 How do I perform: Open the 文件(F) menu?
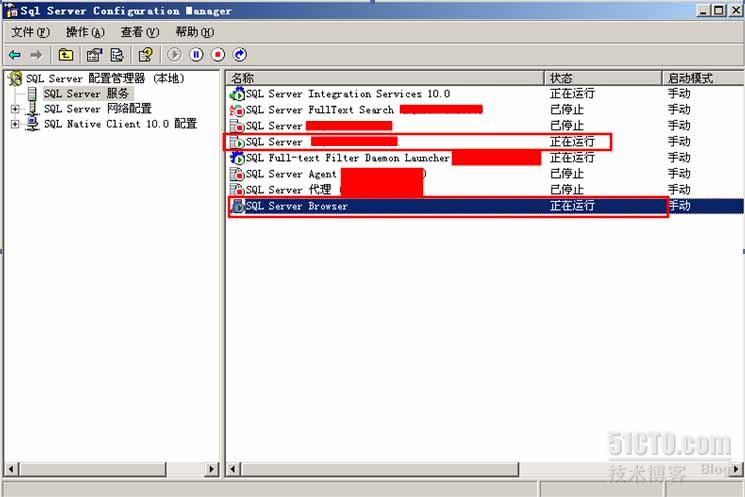pyautogui.click(x=30, y=32)
